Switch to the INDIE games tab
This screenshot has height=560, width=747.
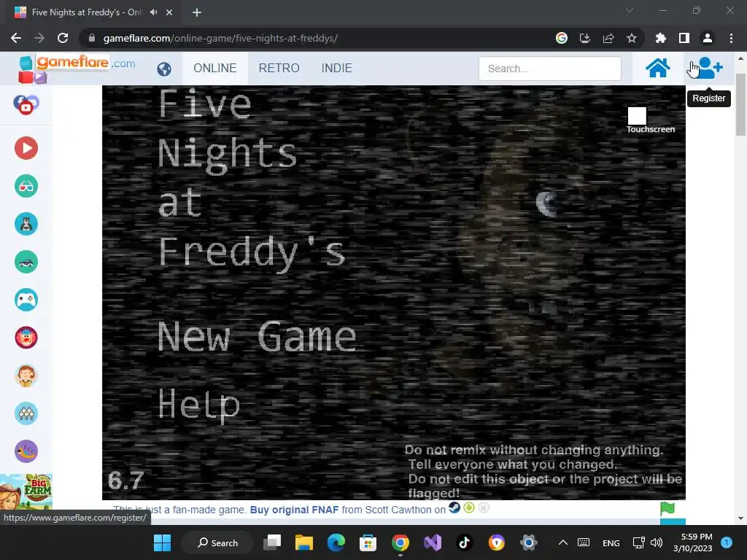[x=337, y=68]
